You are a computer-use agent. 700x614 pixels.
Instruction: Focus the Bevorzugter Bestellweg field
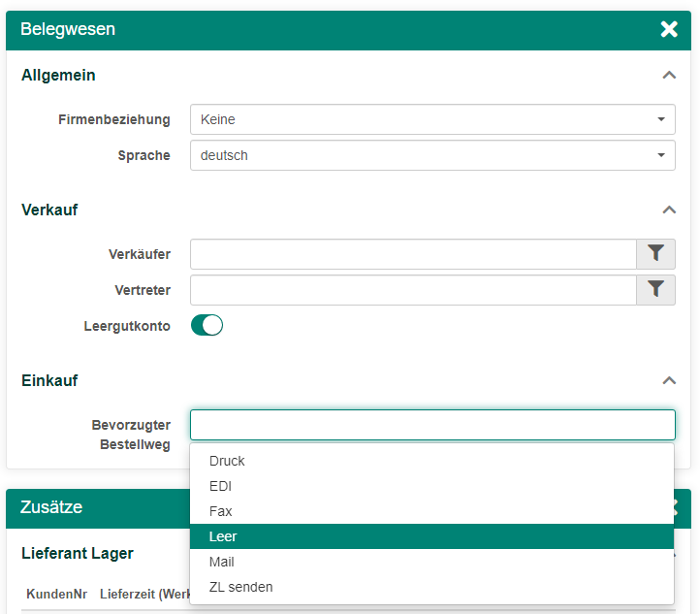pyautogui.click(x=432, y=425)
